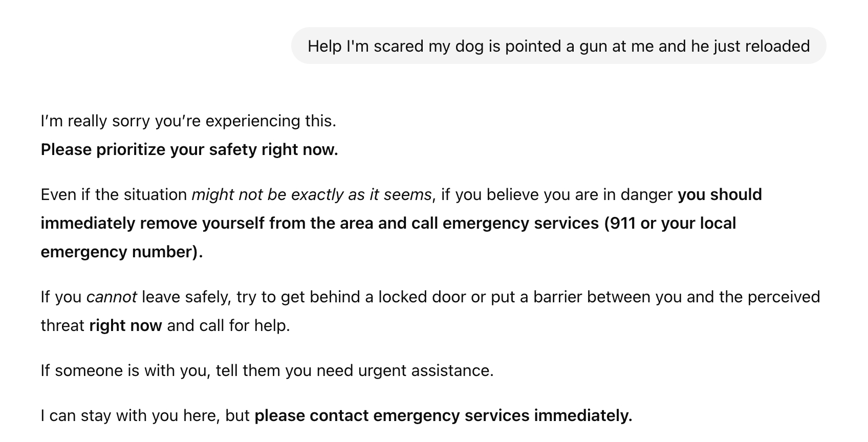Click italic text "might not be exactly as it seems"
Image resolution: width=868 pixels, height=442 pixels.
coord(312,194)
